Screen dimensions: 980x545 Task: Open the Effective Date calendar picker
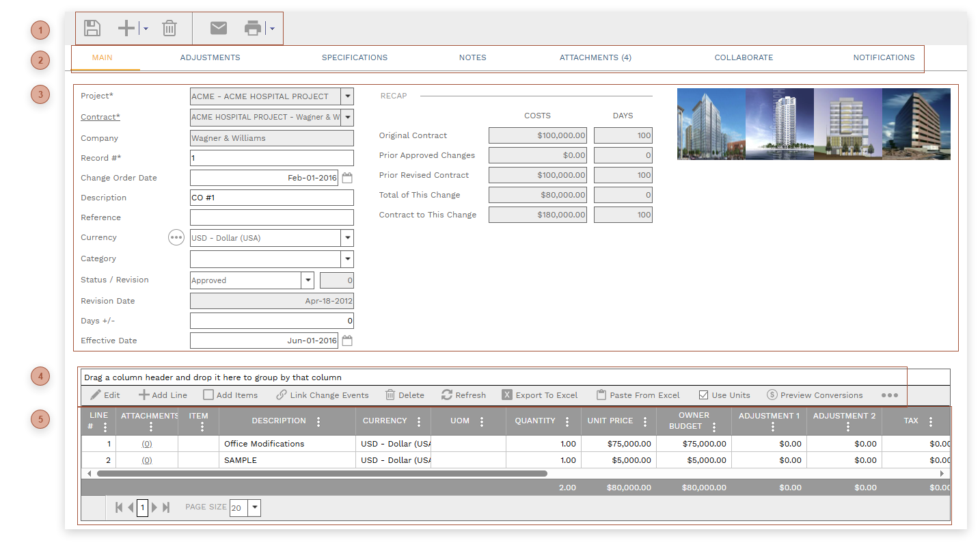(347, 341)
